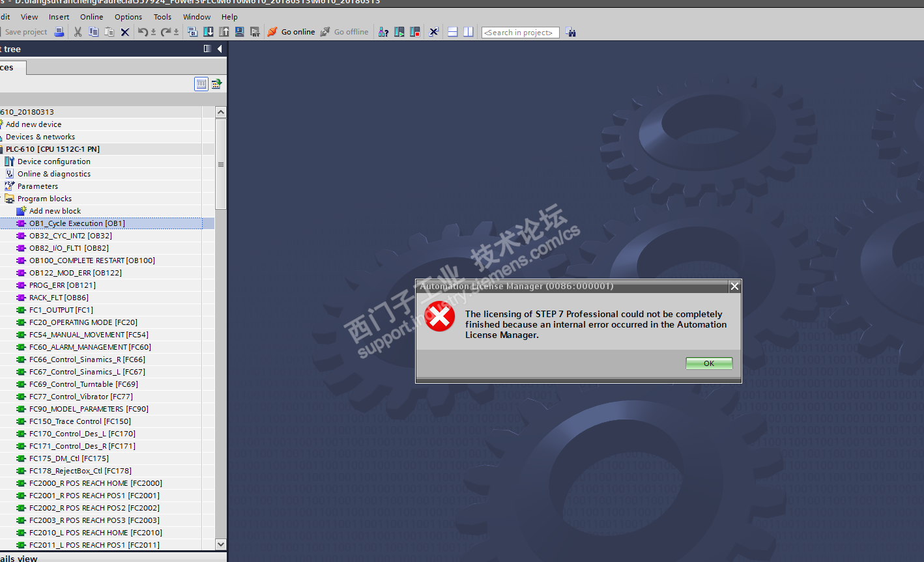Select the Parameters tree item
Viewport: 924px width, 562px height.
click(37, 186)
